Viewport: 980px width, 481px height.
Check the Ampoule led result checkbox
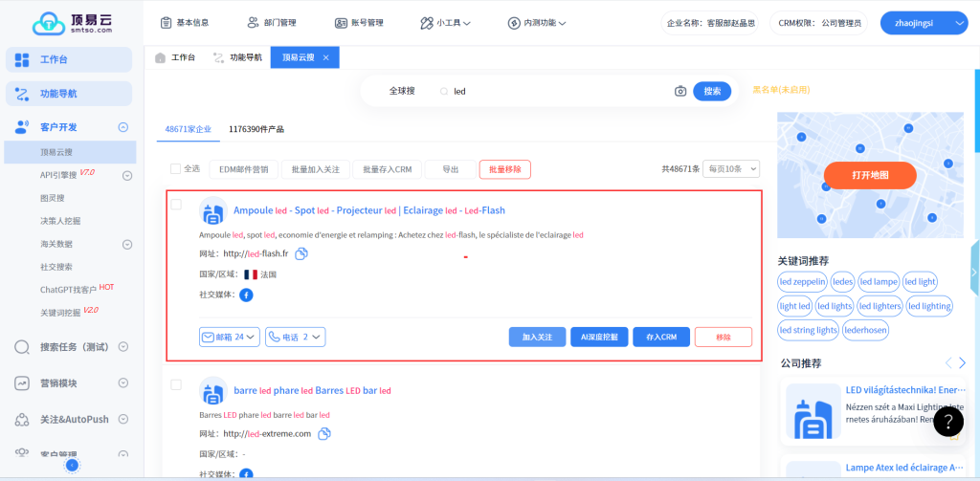coord(176,205)
